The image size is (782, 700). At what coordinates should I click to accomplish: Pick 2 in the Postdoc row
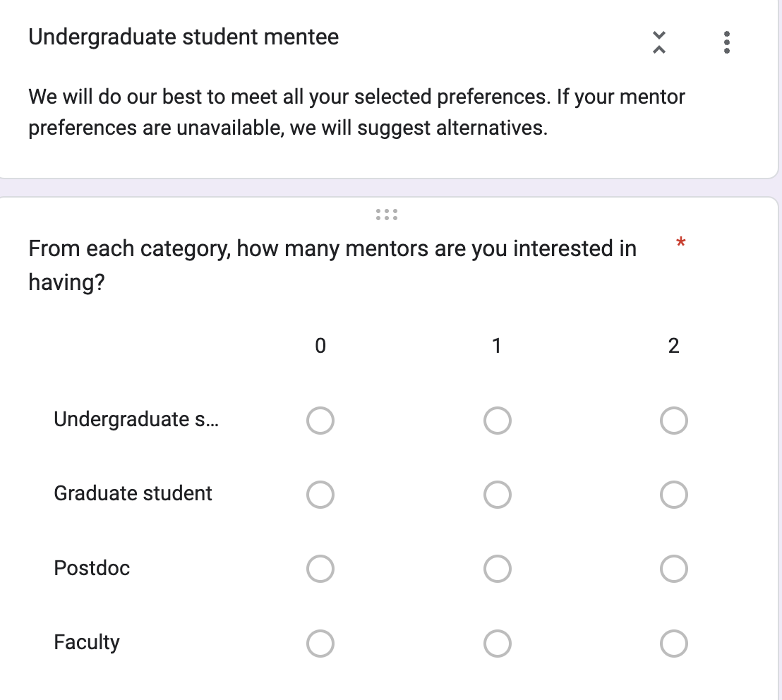tap(674, 569)
